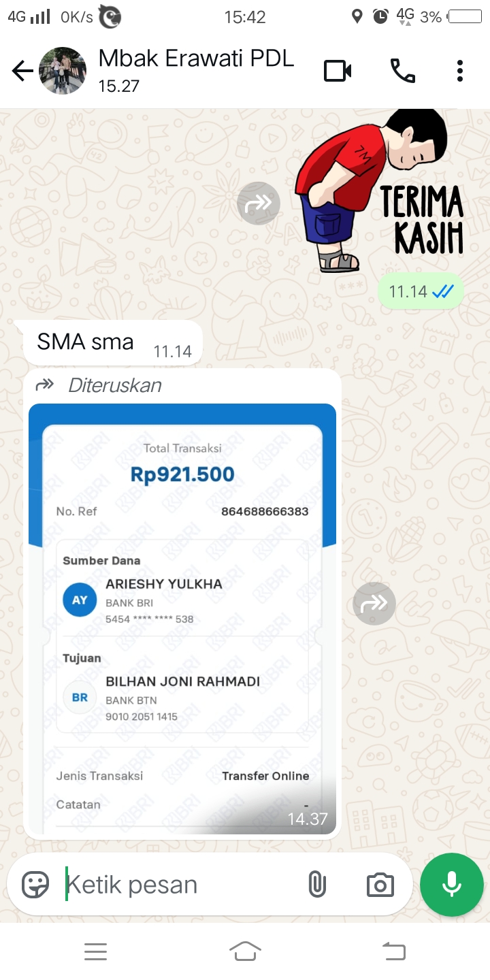Open the emoji and sticker picker

point(35,885)
